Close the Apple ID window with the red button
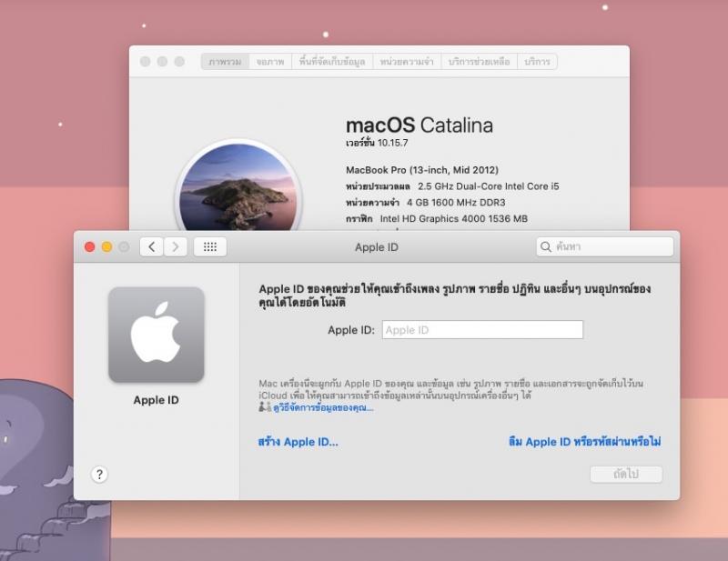 click(89, 247)
